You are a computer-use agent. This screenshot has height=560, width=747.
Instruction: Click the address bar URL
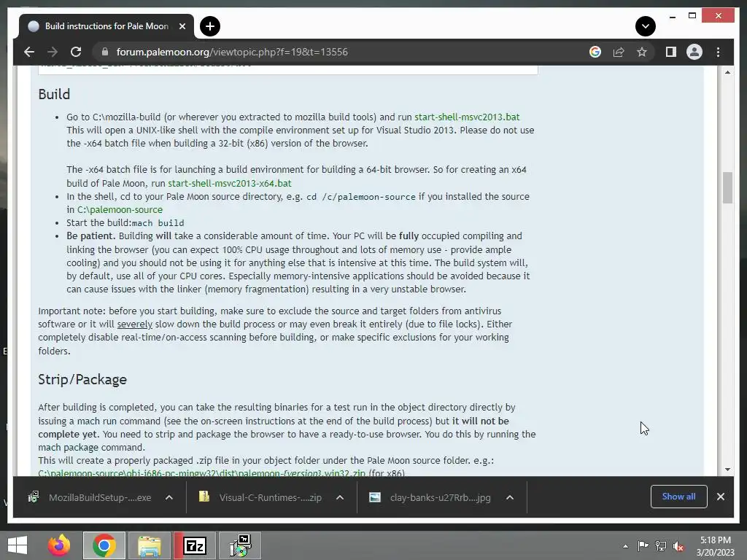(232, 52)
